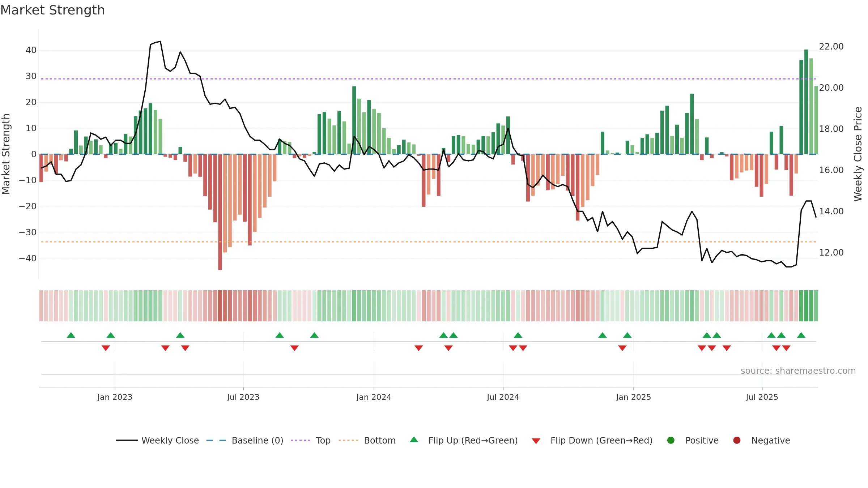Click the Jan 2025 axis label
Screen dimensions: 868x488
[x=633, y=397]
